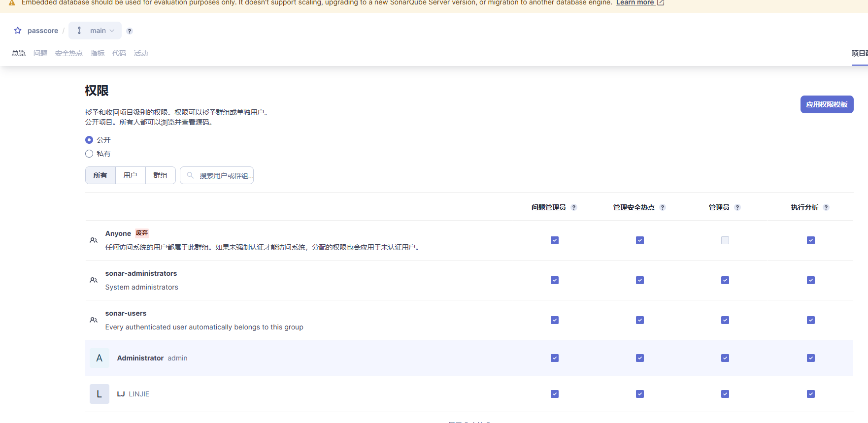This screenshot has width=868, height=423.
Task: Open the main branch dropdown
Action: coord(95,31)
